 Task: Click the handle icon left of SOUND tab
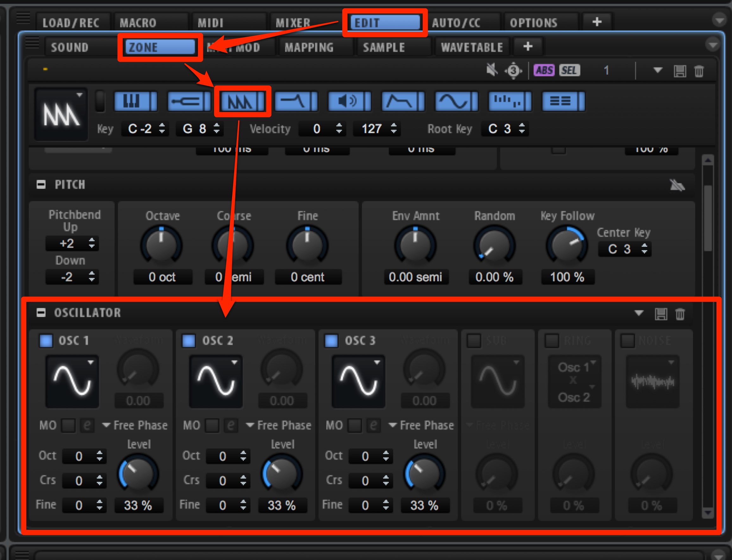32,43
